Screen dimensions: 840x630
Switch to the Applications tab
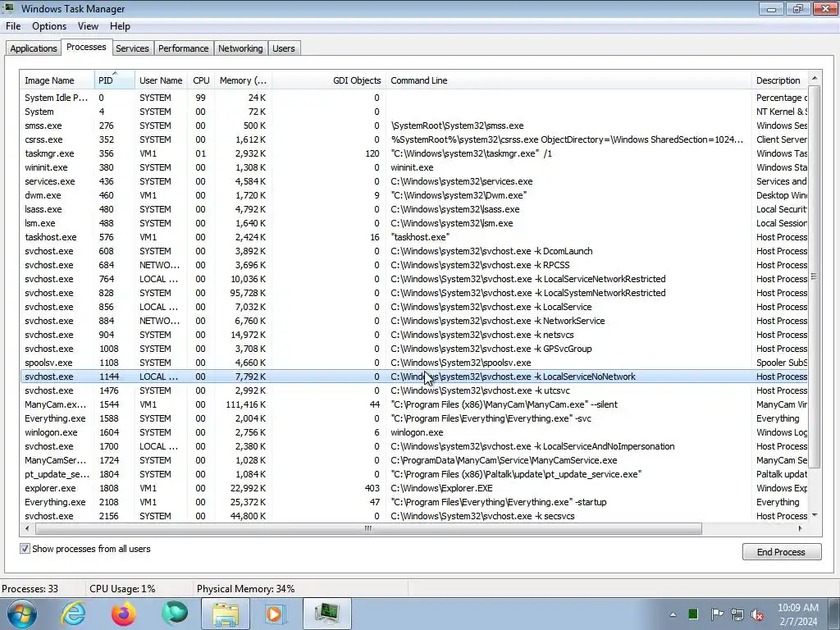click(33, 48)
